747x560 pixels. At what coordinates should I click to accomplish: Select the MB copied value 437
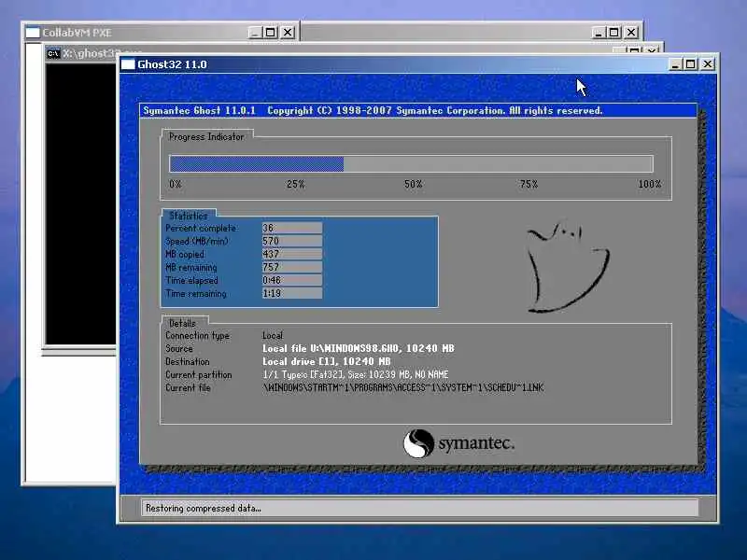tap(292, 254)
